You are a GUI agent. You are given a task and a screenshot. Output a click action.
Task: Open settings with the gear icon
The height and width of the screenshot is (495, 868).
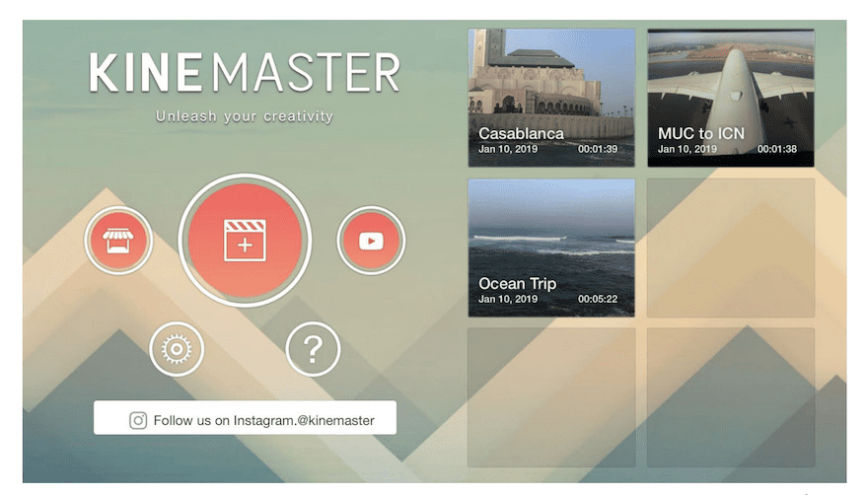coord(177,349)
